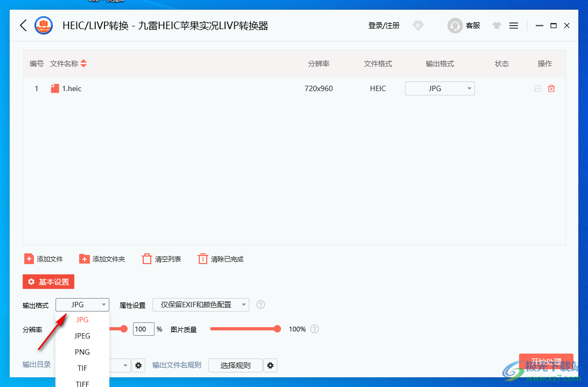Open the help icon next to 属性设置
The height and width of the screenshot is (387, 588).
pyautogui.click(x=261, y=305)
